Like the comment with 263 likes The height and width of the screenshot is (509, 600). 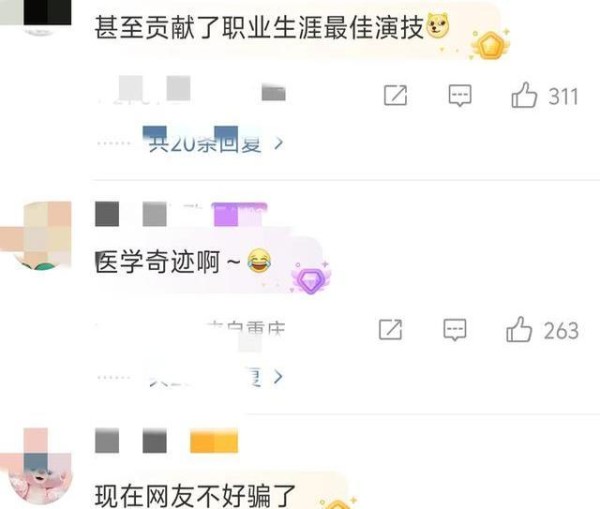point(519,329)
